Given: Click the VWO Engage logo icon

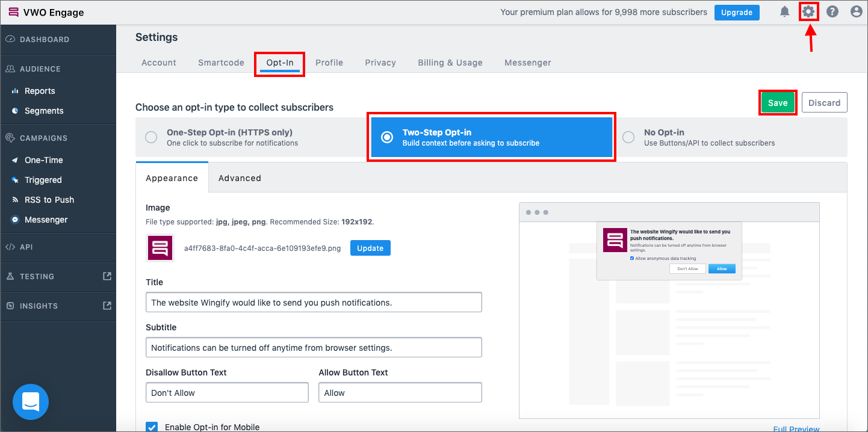Looking at the screenshot, I should tap(13, 12).
